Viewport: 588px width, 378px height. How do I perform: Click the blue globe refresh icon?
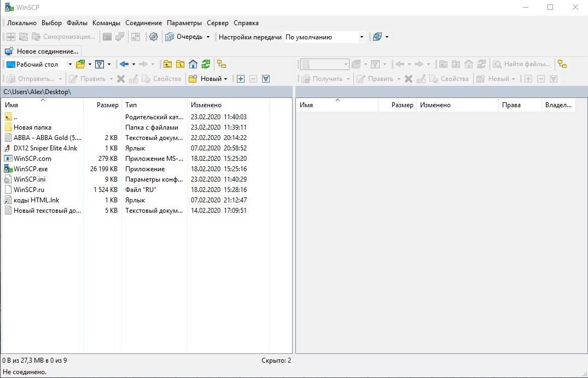click(377, 37)
